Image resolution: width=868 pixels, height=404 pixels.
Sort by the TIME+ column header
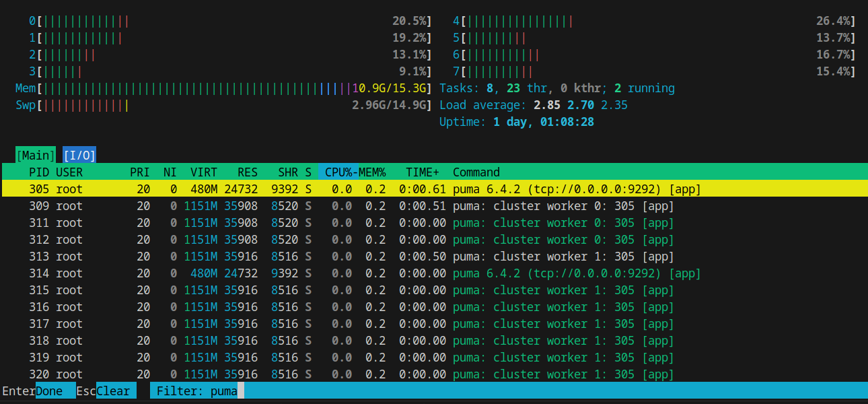[423, 172]
